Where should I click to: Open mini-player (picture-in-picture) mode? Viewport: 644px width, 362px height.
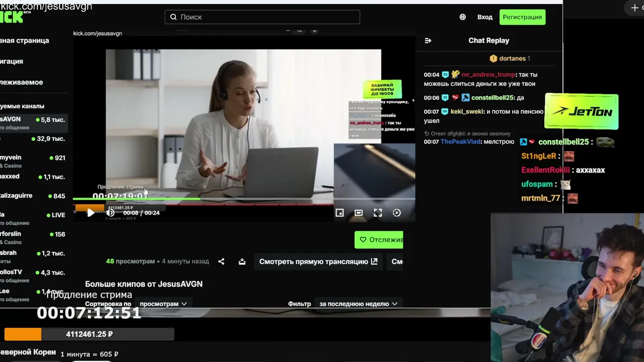(x=340, y=213)
